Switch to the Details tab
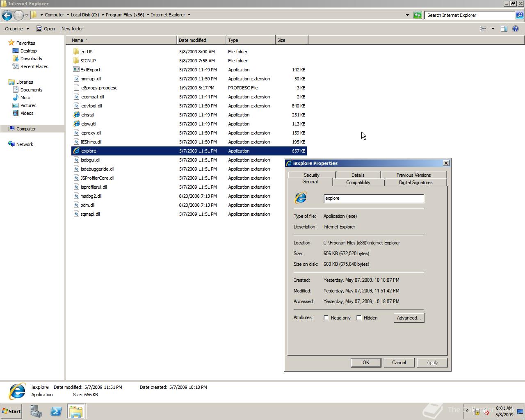This screenshot has width=525, height=420. pos(358,175)
